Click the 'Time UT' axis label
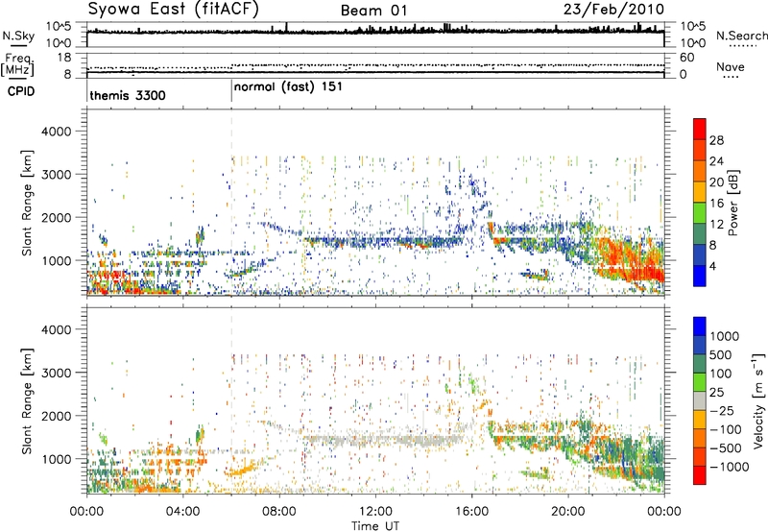This screenshot has width=768, height=532. click(x=375, y=525)
